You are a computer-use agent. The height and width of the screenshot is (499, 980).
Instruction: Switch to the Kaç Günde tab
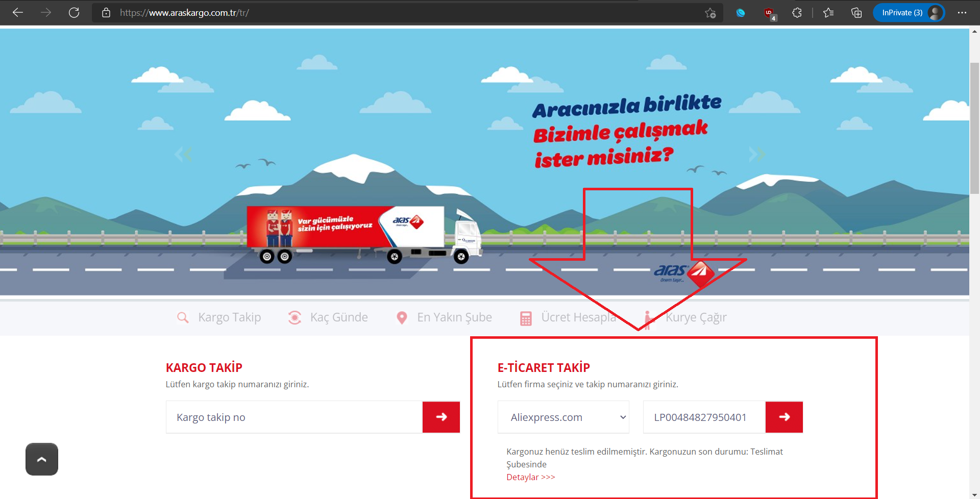click(328, 317)
